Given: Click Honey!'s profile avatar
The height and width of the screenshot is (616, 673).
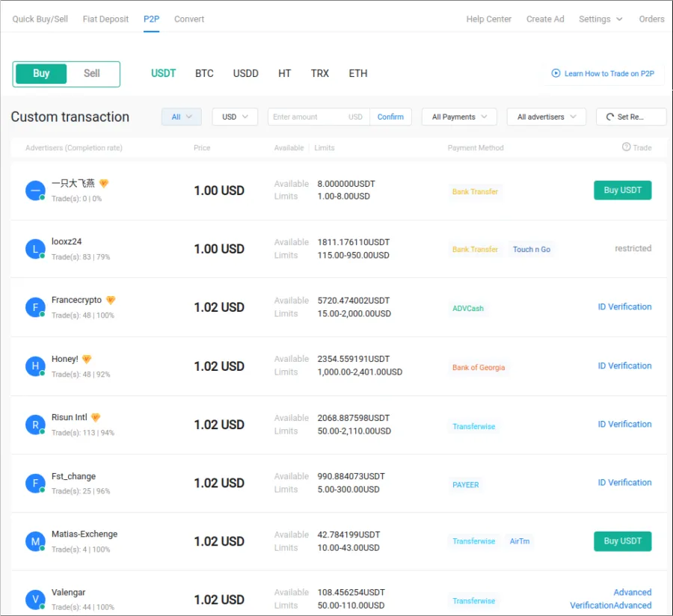Looking at the screenshot, I should (x=35, y=366).
